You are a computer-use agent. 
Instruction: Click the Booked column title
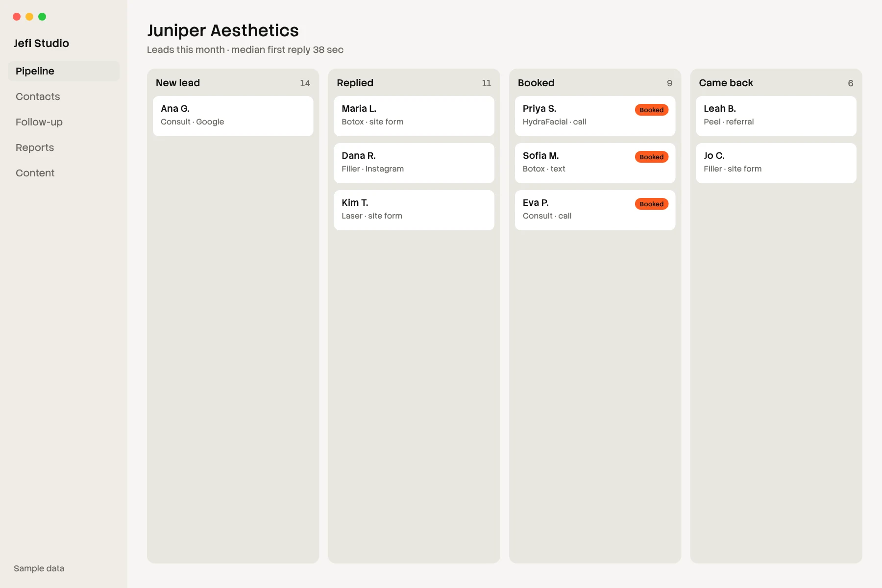tap(536, 83)
